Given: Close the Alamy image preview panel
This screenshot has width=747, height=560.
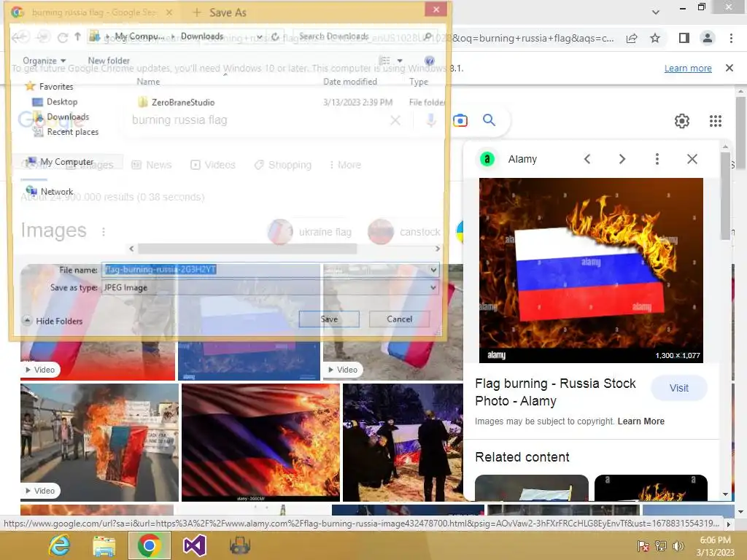Looking at the screenshot, I should 692,159.
